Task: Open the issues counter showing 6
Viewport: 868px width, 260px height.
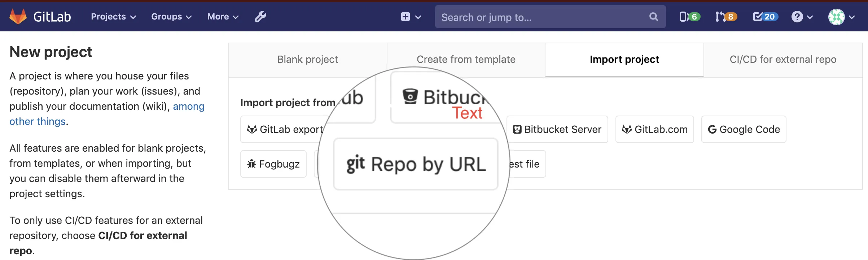Action: point(689,17)
